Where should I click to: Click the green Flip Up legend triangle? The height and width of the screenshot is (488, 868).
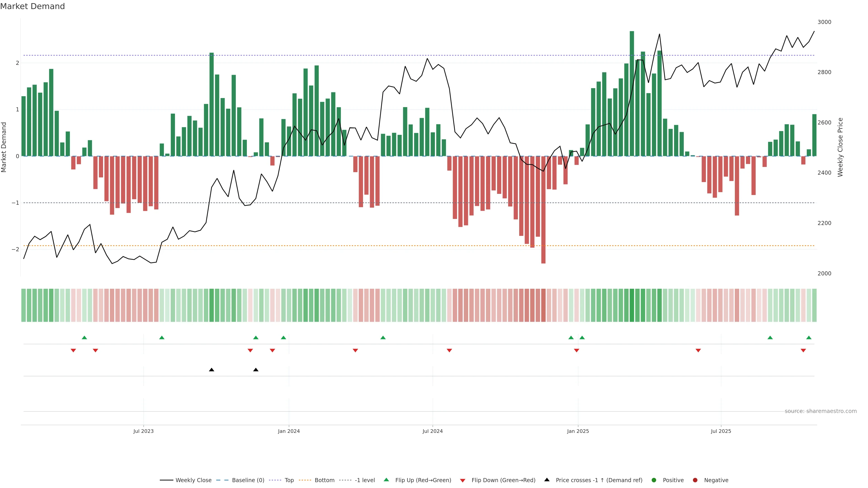tap(386, 480)
